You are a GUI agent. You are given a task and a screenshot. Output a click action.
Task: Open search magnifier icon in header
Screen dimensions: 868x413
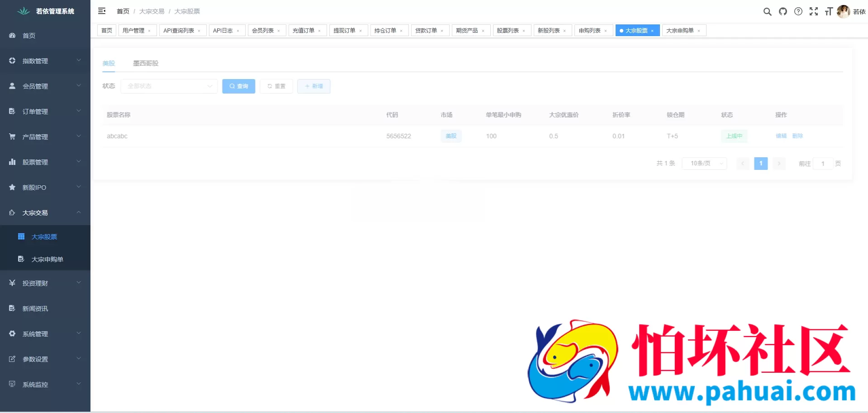click(767, 11)
